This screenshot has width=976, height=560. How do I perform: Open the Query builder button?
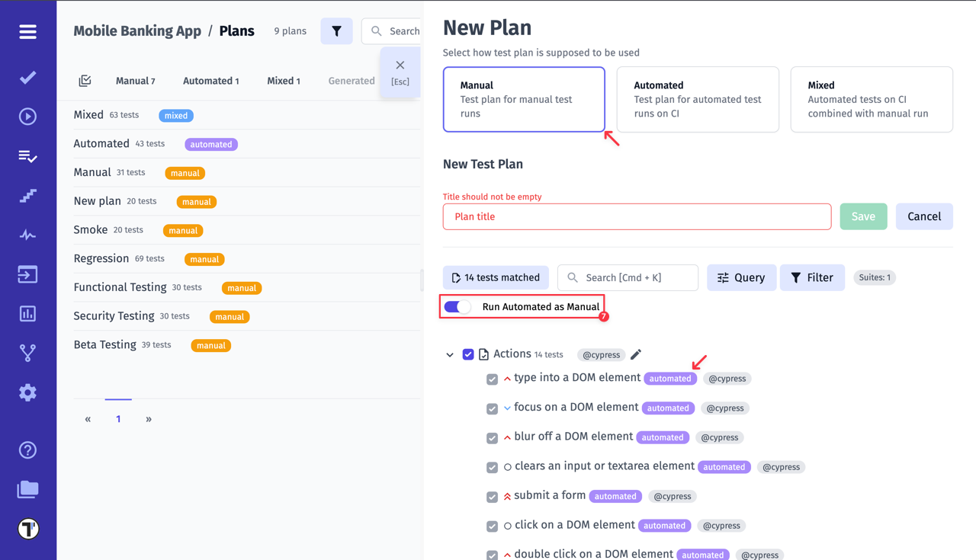pos(741,278)
